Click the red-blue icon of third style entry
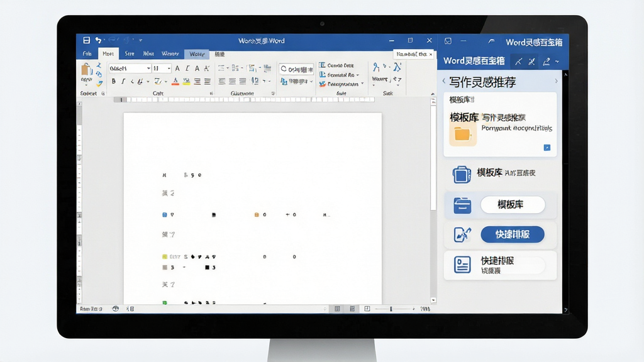644x362 pixels. tap(323, 84)
